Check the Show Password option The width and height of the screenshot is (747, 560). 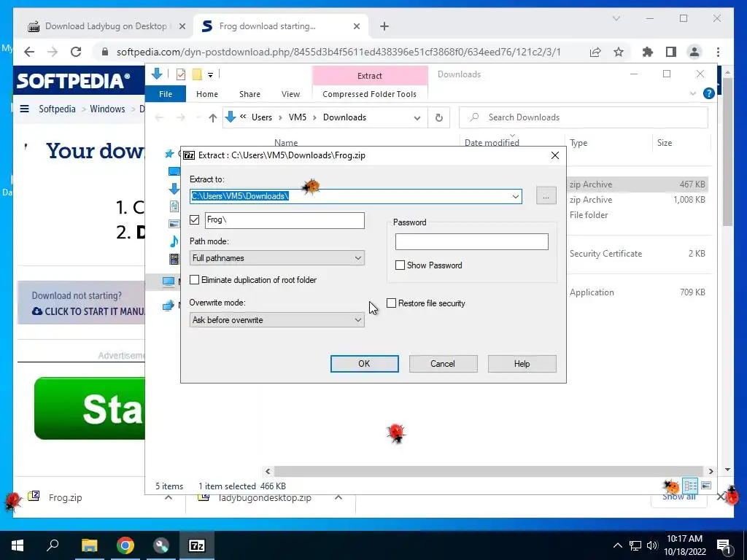pyautogui.click(x=400, y=265)
